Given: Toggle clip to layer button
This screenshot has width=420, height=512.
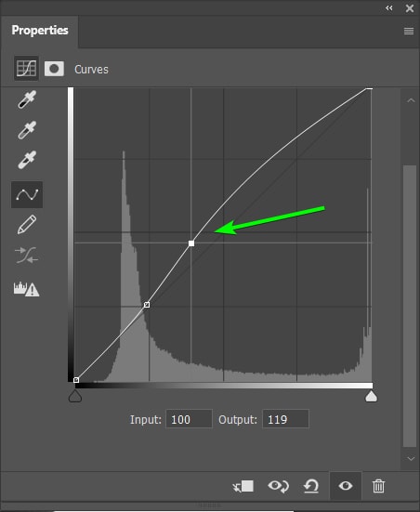Looking at the screenshot, I should pyautogui.click(x=243, y=486).
